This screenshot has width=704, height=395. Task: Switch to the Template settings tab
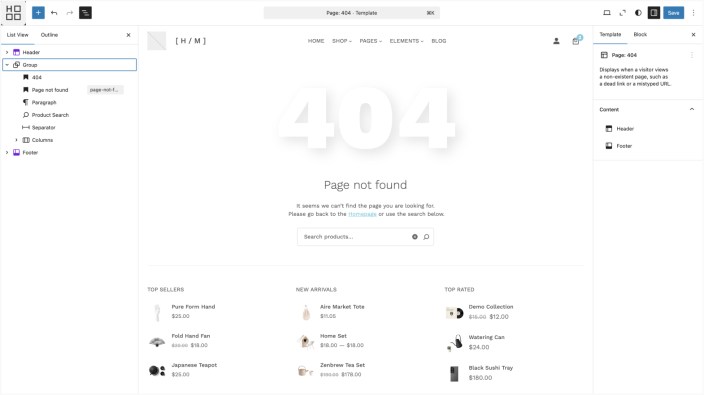610,35
